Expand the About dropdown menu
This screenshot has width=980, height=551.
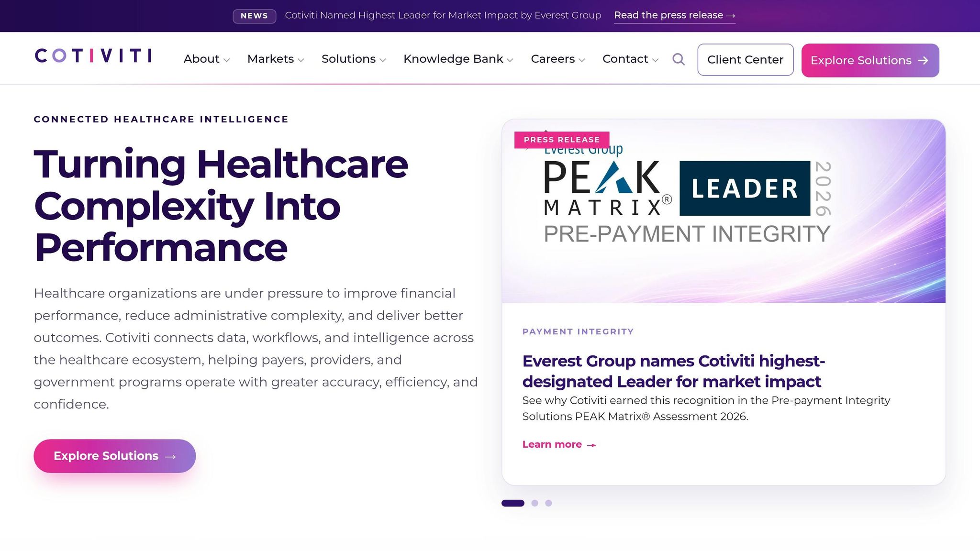pos(207,59)
